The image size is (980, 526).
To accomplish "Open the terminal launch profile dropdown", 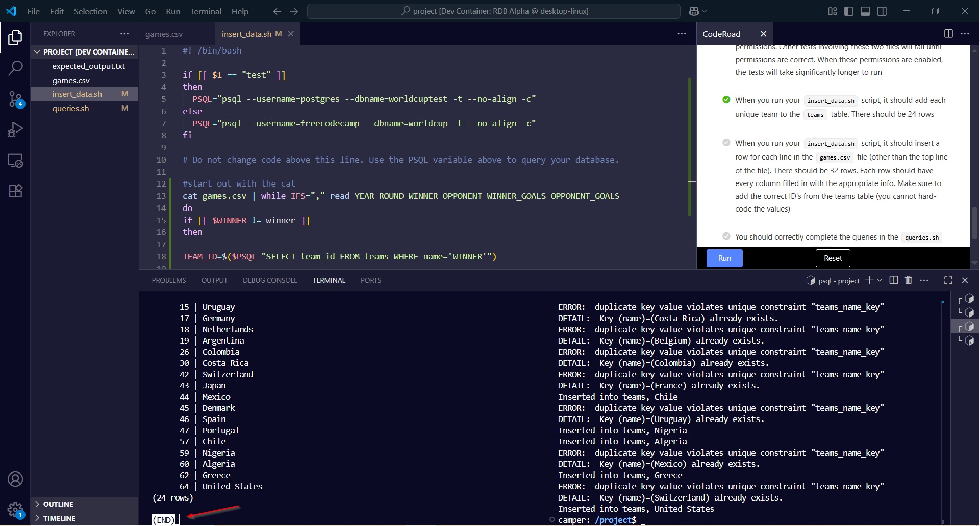I will point(880,280).
